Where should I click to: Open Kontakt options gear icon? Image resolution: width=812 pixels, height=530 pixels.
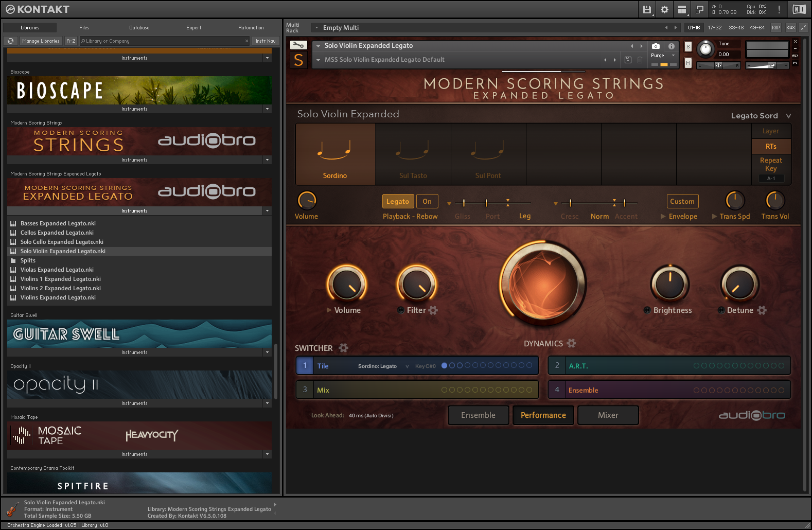664,9
